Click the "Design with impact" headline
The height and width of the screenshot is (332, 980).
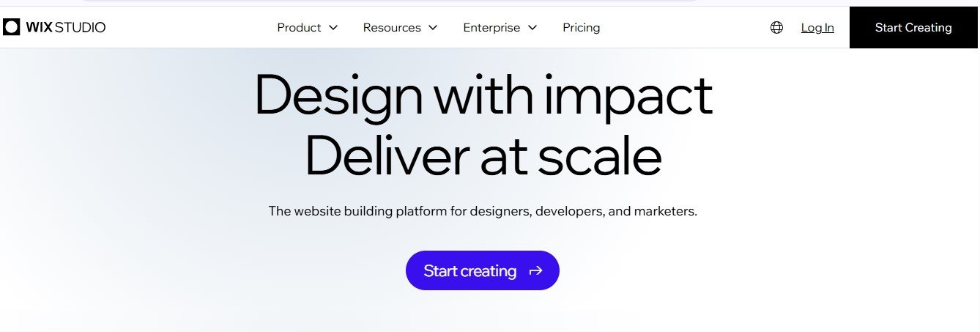tap(483, 96)
